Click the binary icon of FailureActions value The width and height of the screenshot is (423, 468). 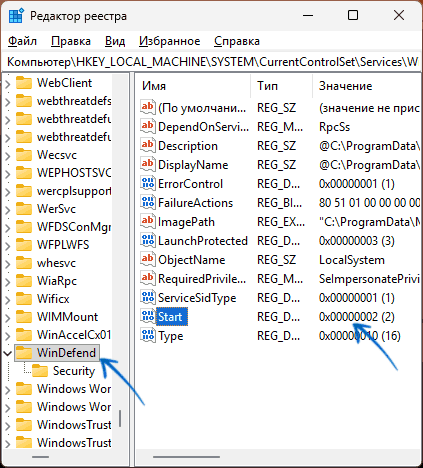pos(148,203)
